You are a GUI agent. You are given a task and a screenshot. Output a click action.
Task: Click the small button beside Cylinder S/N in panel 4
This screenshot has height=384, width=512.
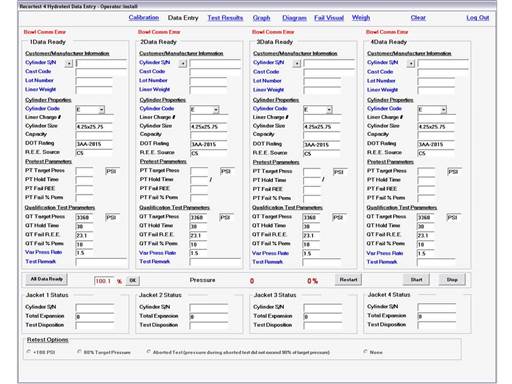click(411, 63)
